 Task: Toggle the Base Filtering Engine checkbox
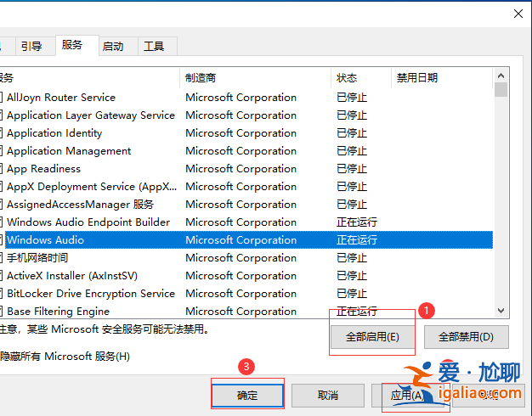(1, 312)
